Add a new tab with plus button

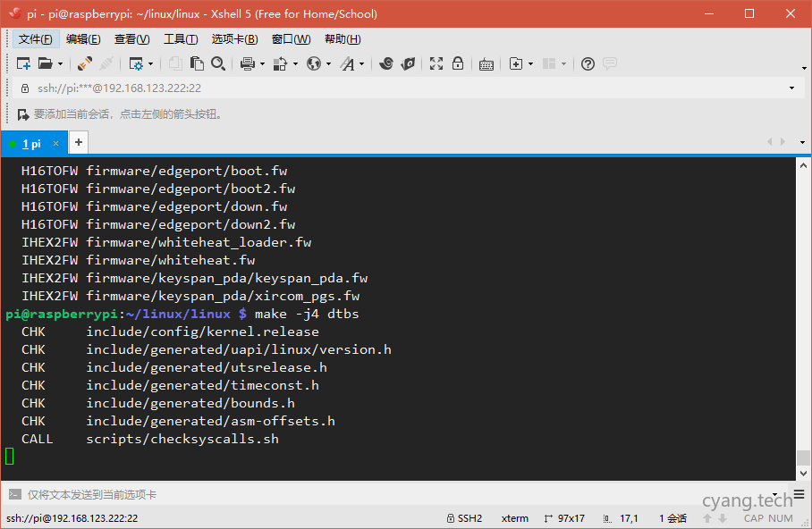pyautogui.click(x=79, y=142)
